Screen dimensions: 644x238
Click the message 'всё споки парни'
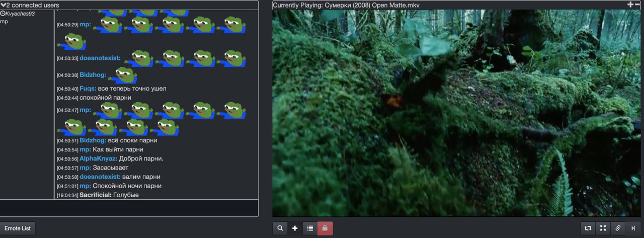pos(133,140)
